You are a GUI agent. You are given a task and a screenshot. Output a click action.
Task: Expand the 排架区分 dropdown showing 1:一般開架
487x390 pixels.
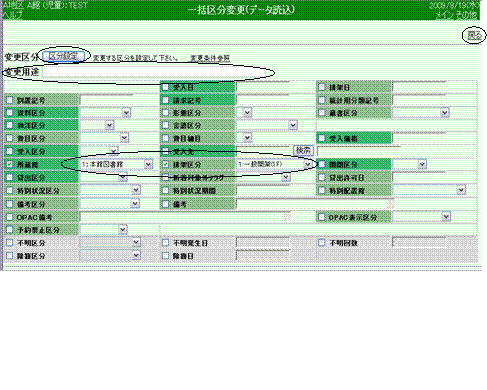click(274, 164)
